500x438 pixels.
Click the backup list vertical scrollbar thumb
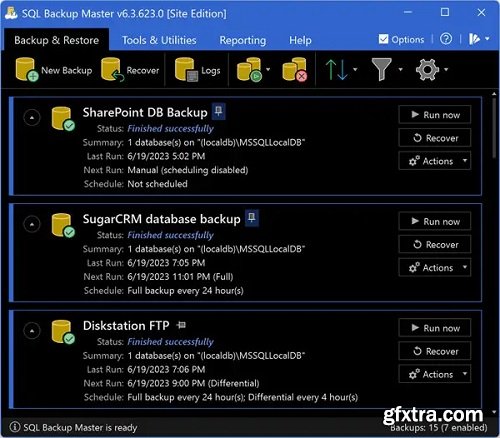[x=494, y=128]
